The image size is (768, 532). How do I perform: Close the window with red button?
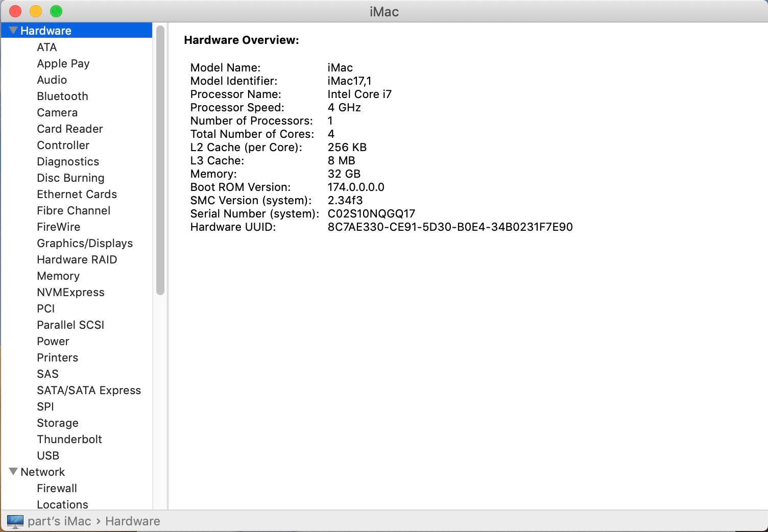pos(15,11)
